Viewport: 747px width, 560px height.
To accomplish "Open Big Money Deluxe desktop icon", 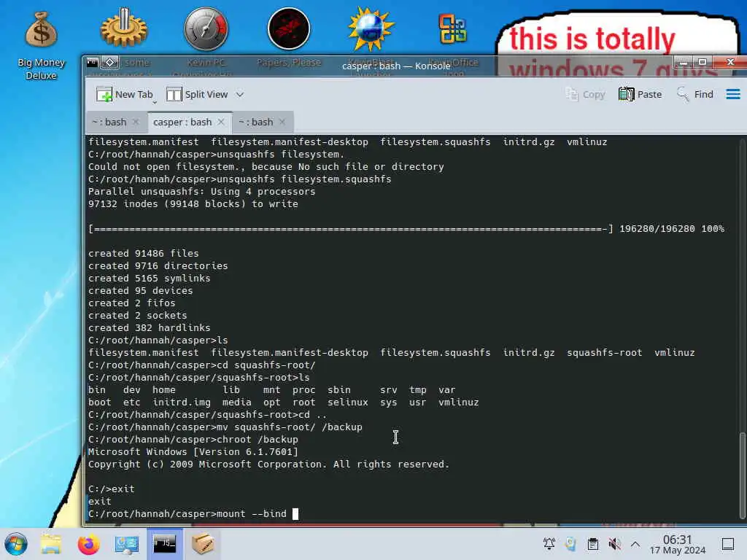I will click(41, 45).
